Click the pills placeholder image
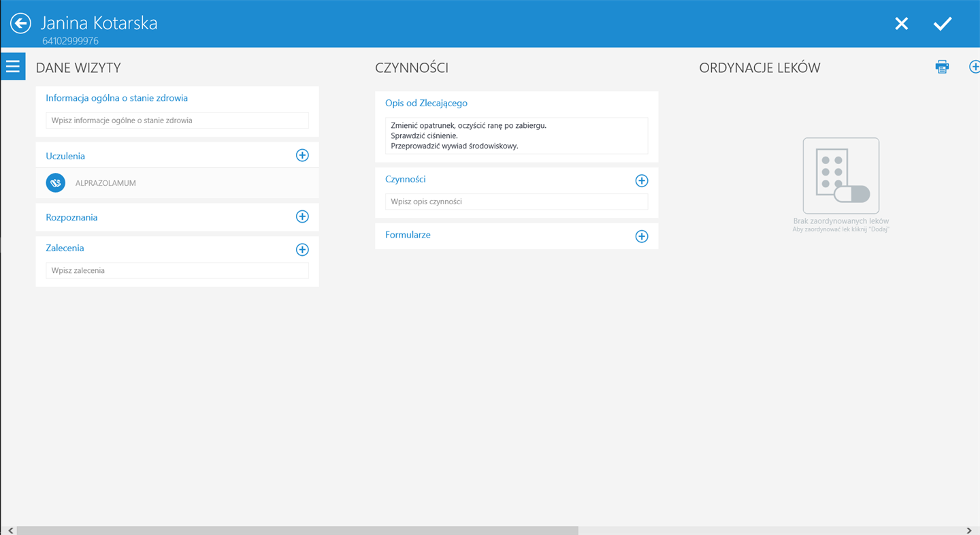The height and width of the screenshot is (535, 980). click(x=841, y=176)
